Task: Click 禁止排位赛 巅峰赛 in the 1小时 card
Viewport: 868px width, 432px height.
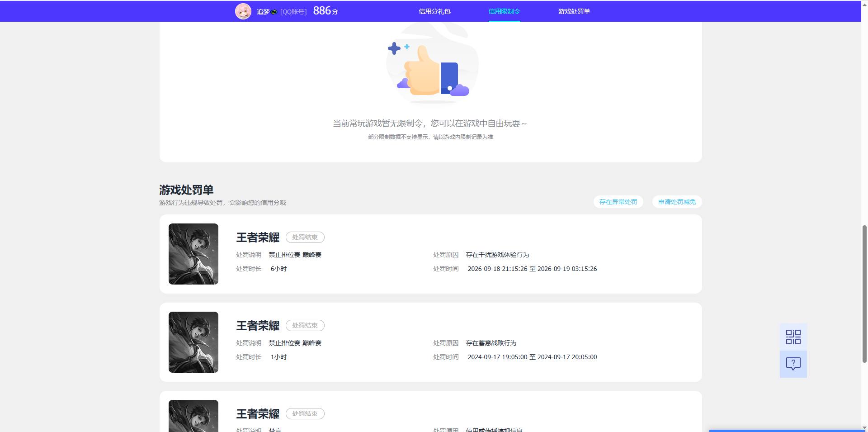Action: (x=295, y=343)
